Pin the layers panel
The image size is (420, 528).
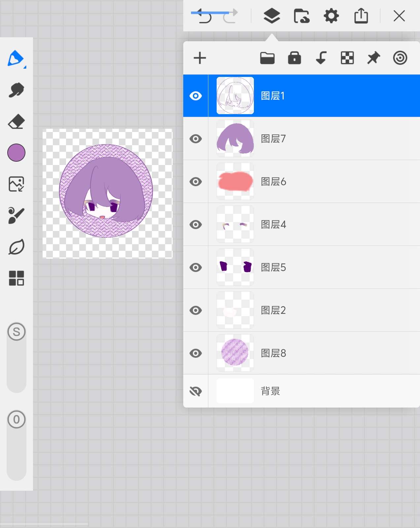[x=373, y=58]
